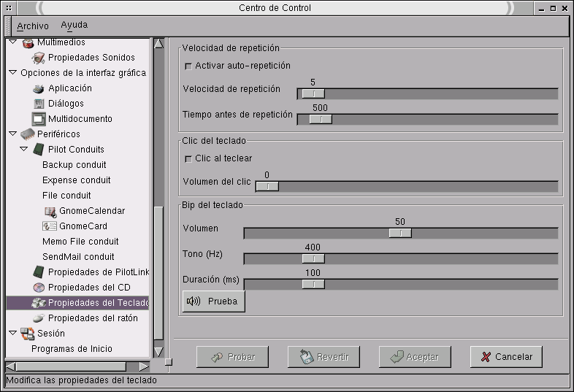Click the Revertir button
This screenshot has width=574, height=392.
click(x=324, y=357)
